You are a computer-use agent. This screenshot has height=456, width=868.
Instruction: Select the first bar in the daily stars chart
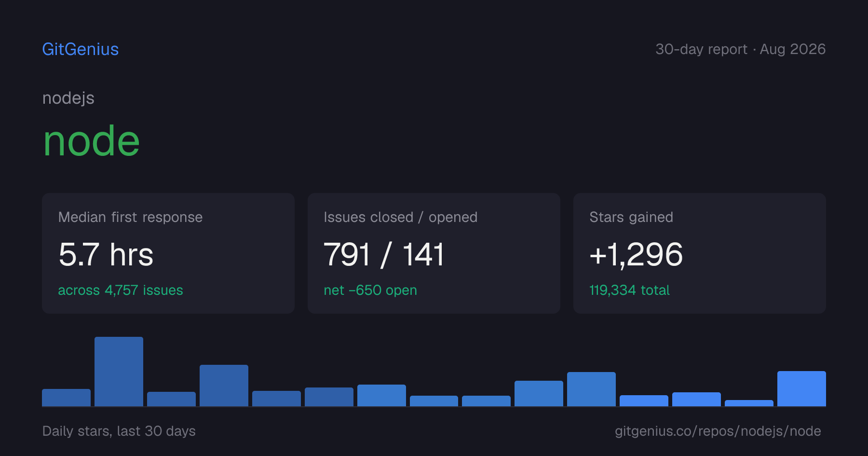[66, 398]
